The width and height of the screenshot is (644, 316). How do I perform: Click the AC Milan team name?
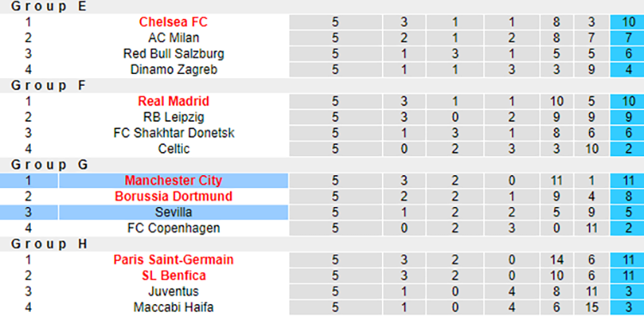(x=173, y=38)
